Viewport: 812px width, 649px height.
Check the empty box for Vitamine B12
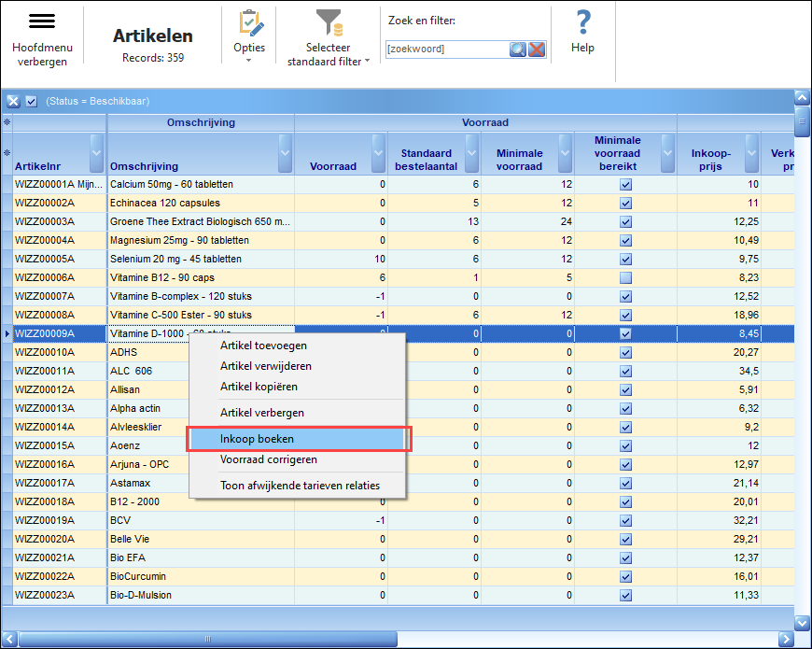coord(625,277)
